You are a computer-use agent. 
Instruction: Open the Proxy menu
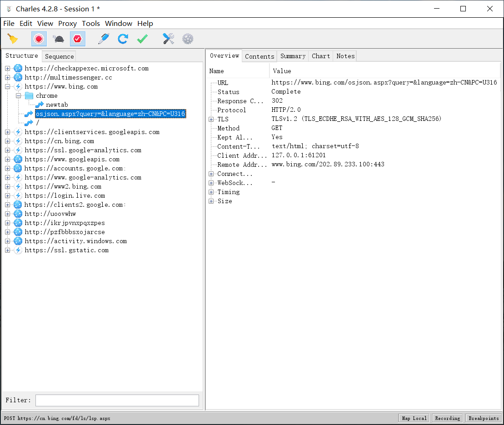[67, 24]
